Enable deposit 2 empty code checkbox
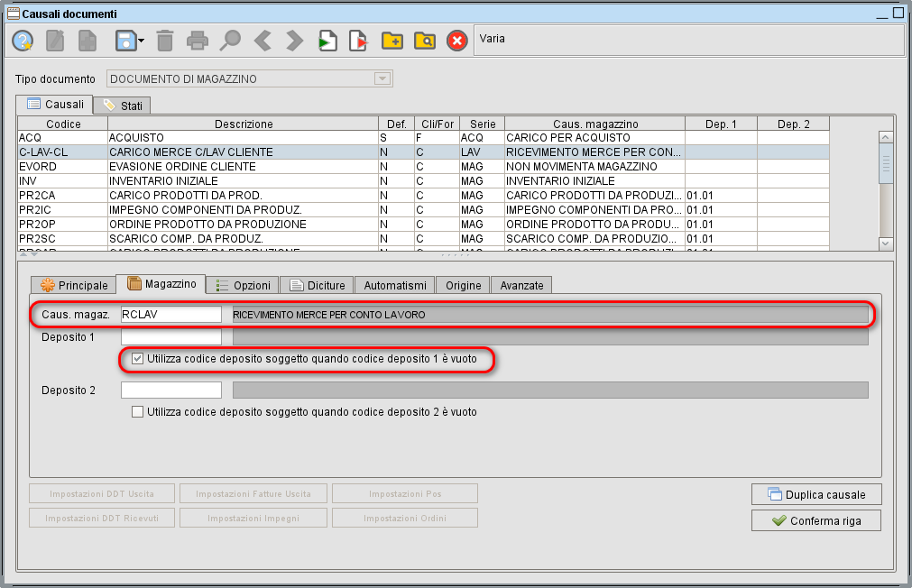912x588 pixels. point(138,412)
